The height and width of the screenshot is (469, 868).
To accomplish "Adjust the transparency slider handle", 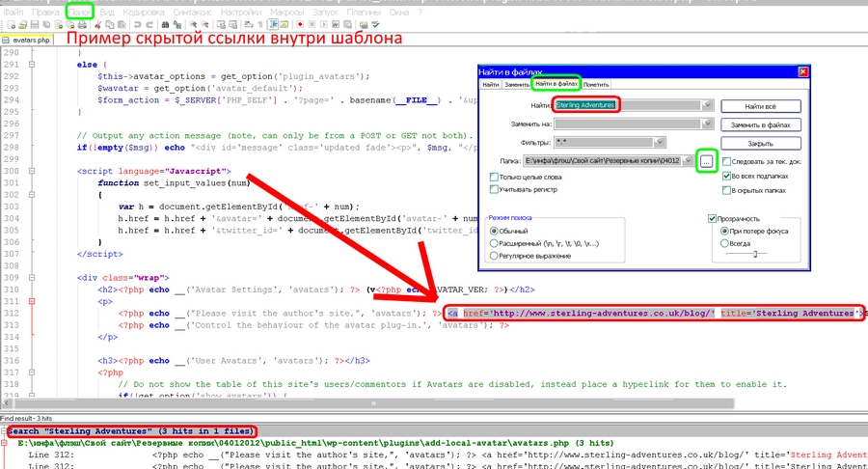I will coord(755,254).
